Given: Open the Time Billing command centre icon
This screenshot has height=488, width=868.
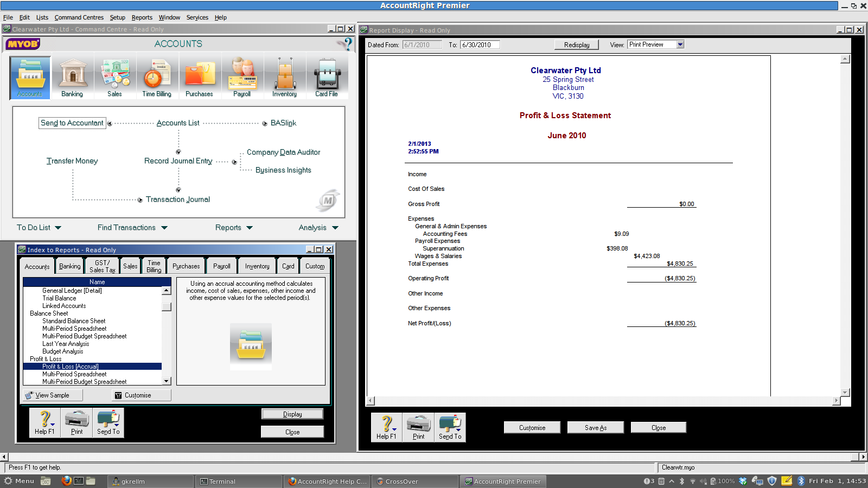Looking at the screenshot, I should click(x=157, y=78).
